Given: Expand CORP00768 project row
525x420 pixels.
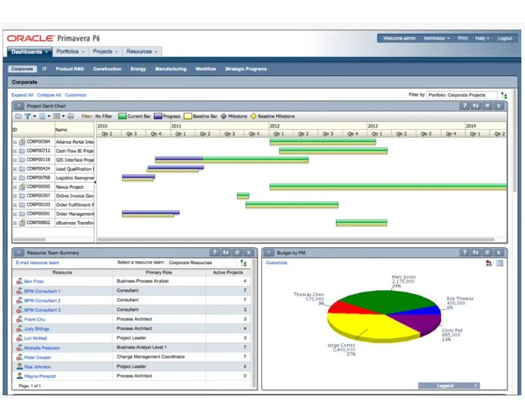Looking at the screenshot, I should click(x=15, y=178).
